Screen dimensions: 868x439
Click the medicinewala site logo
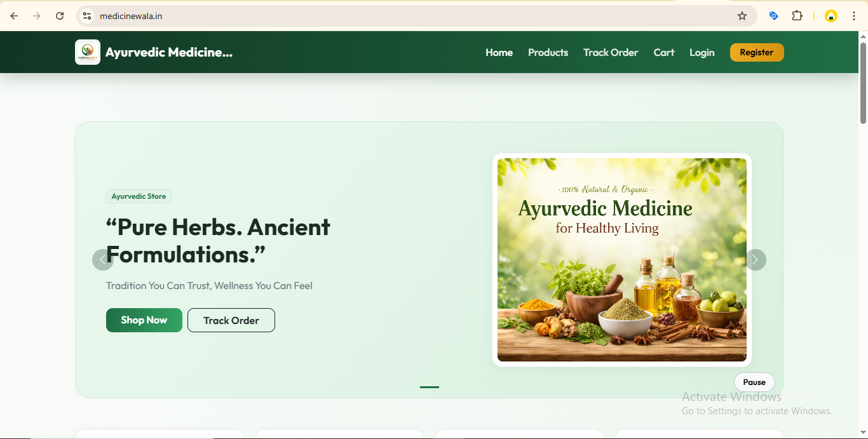[x=87, y=52]
